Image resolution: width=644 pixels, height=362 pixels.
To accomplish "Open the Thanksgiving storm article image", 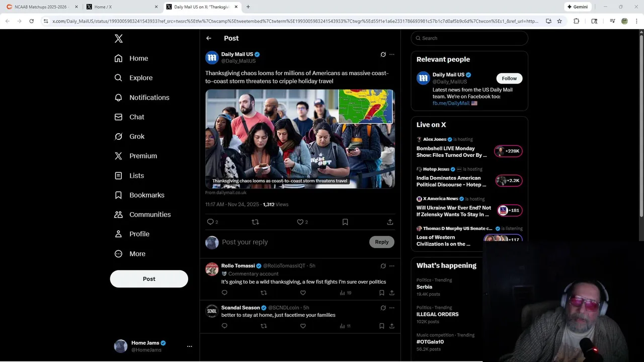I will 300,139.
